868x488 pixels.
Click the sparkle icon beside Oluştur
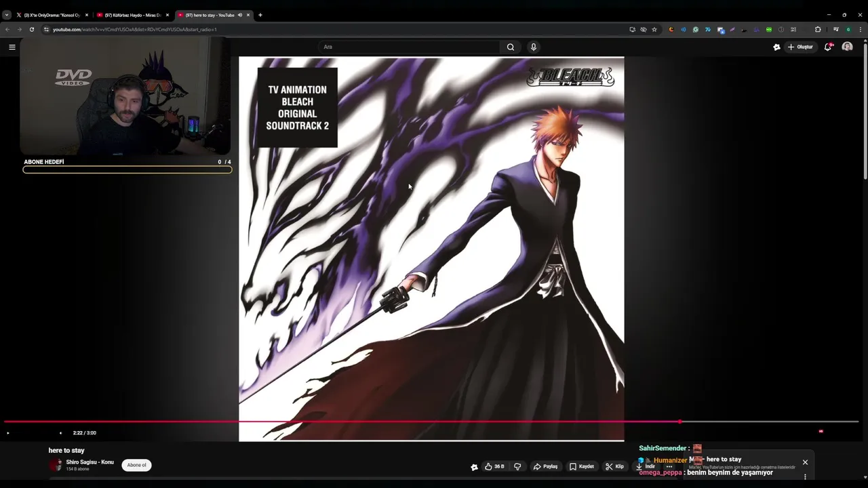click(776, 47)
